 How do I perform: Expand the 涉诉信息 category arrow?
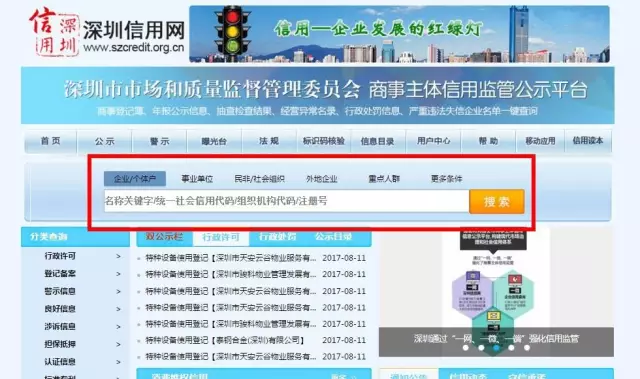coord(118,327)
